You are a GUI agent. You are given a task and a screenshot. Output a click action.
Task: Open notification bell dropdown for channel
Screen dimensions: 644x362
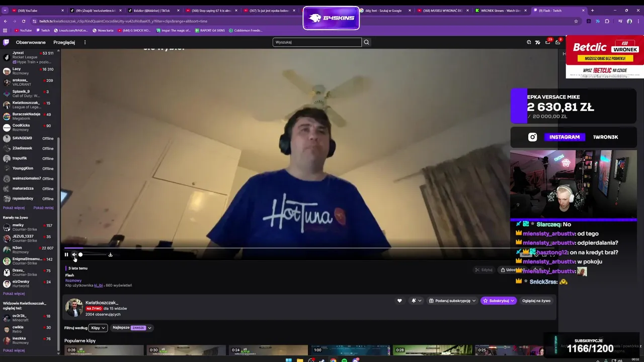coord(416,301)
